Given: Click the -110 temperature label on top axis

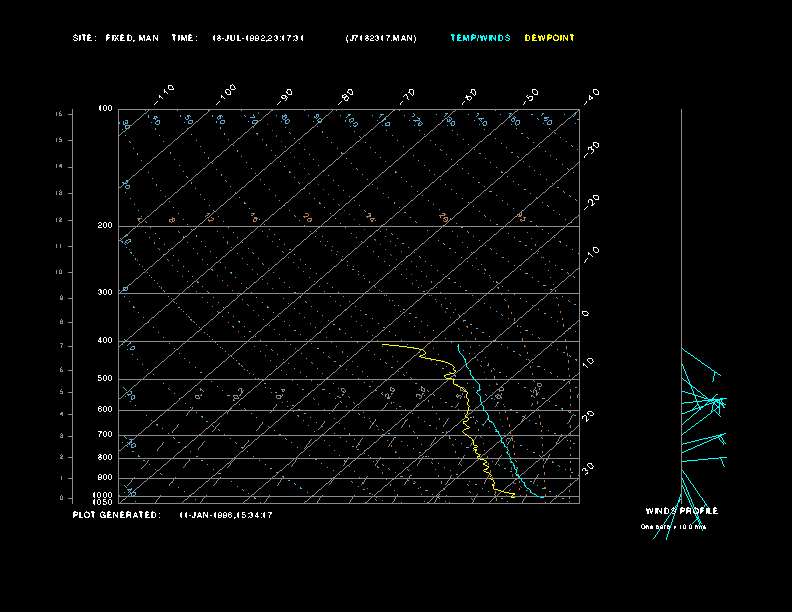Looking at the screenshot, I should pos(164,95).
